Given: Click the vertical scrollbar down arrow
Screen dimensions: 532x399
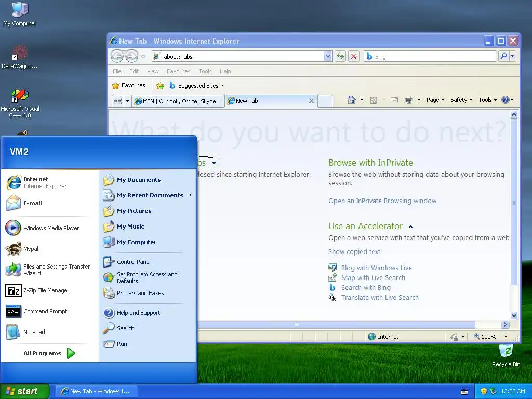Looking at the screenshot, I should 514,315.
